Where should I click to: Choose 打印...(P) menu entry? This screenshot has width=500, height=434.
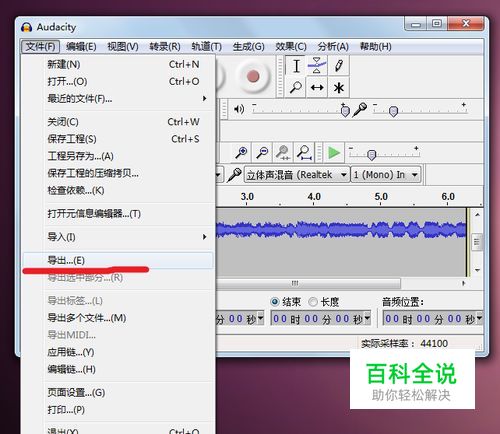point(118,410)
